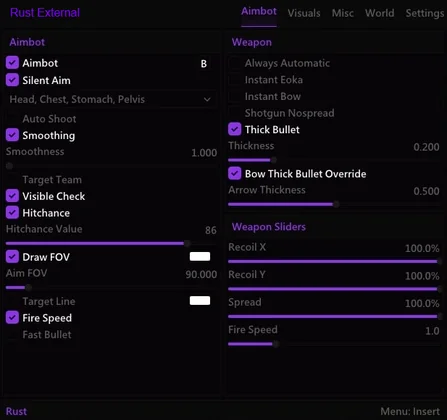Open the Head, Chest, Stomach, Pelvis dropdown
Screen dimensions: 447x420
[x=111, y=99]
